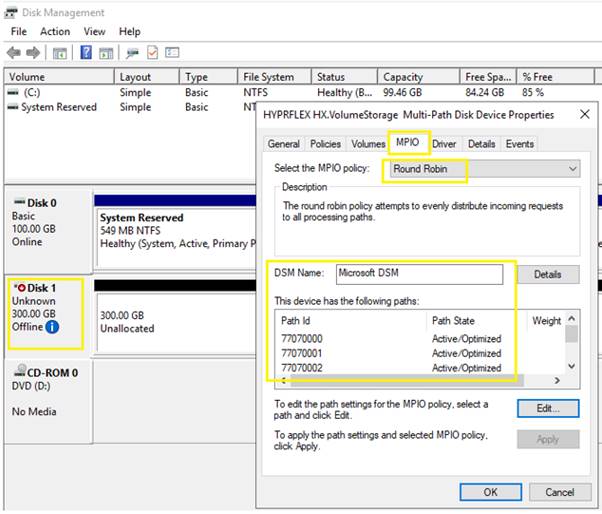Click the Forward arrow toolbar icon
Screen dimensions: 602x514
tap(33, 53)
